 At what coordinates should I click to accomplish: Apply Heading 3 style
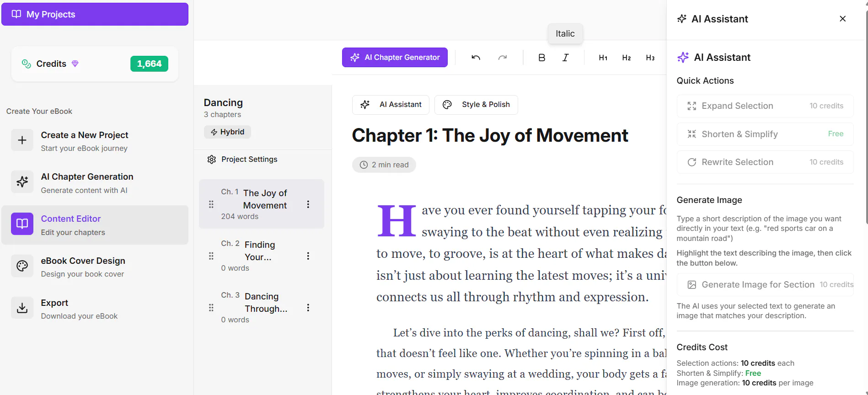point(650,58)
